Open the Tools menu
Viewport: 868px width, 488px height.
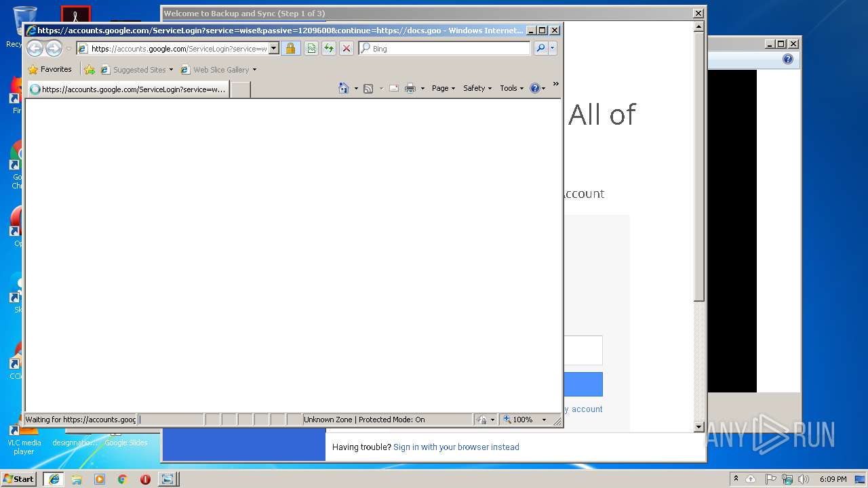[x=511, y=88]
